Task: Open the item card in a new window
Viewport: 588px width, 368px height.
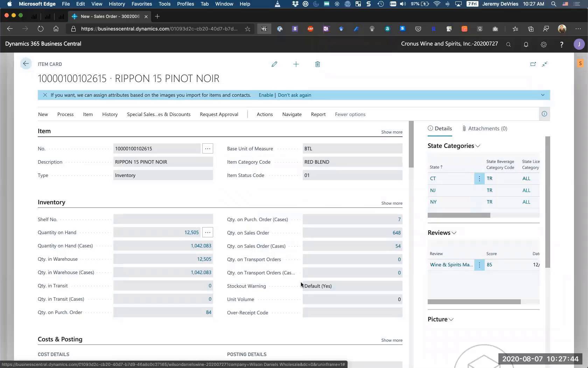Action: [x=533, y=64]
